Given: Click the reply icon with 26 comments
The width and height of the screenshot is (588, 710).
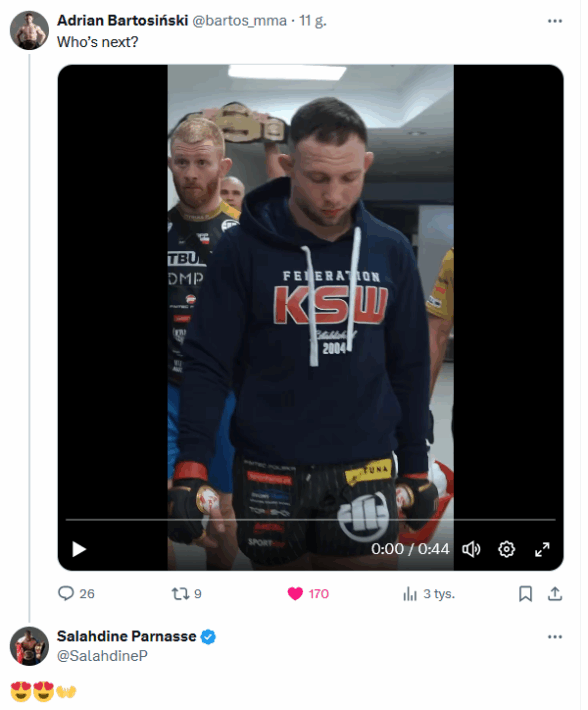Looking at the screenshot, I should pos(66,594).
